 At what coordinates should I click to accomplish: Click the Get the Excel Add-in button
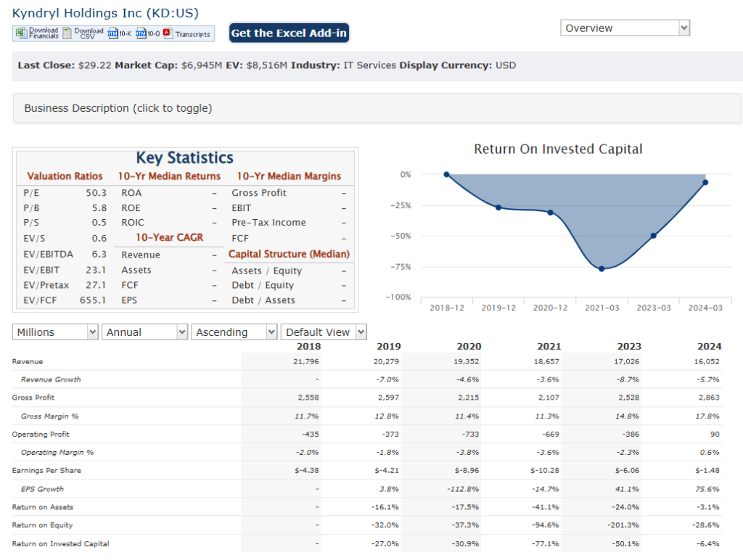(x=289, y=33)
